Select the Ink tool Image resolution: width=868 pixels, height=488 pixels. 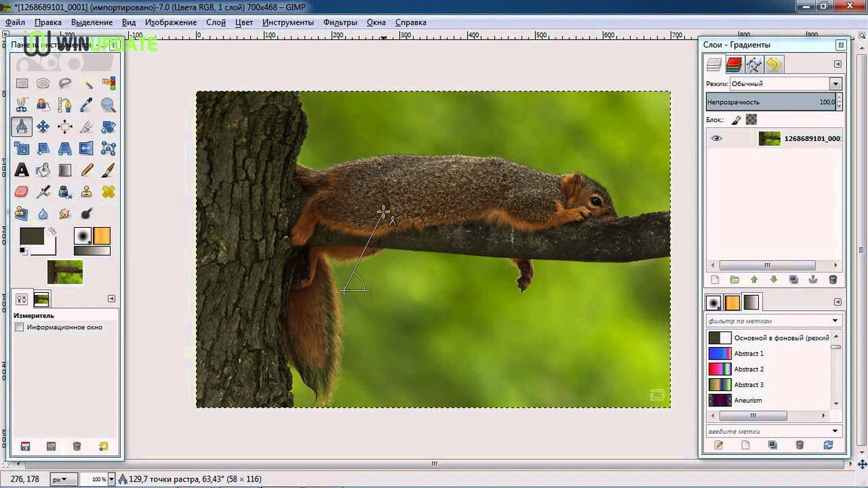(x=65, y=192)
